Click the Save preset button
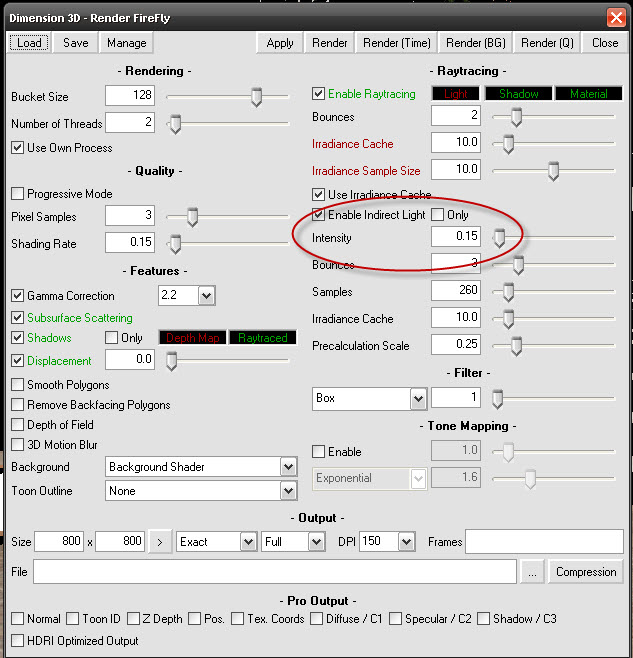The image size is (633, 658). [x=76, y=43]
